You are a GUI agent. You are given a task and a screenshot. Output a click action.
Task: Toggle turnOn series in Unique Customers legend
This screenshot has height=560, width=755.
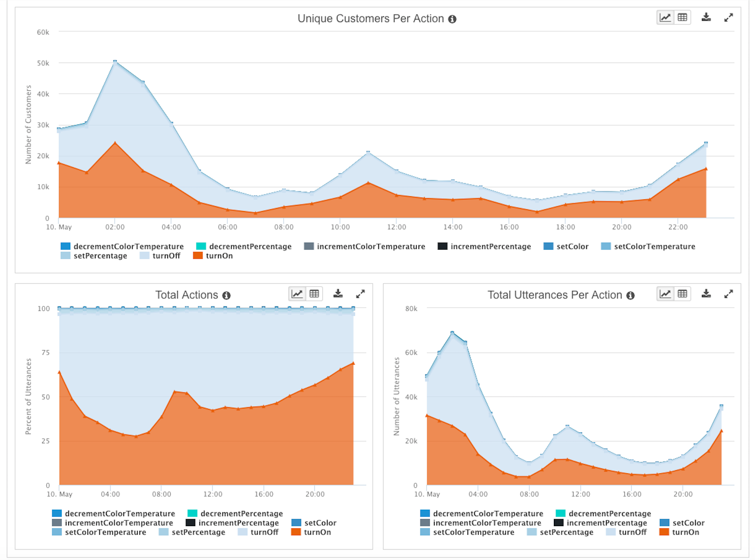click(x=213, y=256)
